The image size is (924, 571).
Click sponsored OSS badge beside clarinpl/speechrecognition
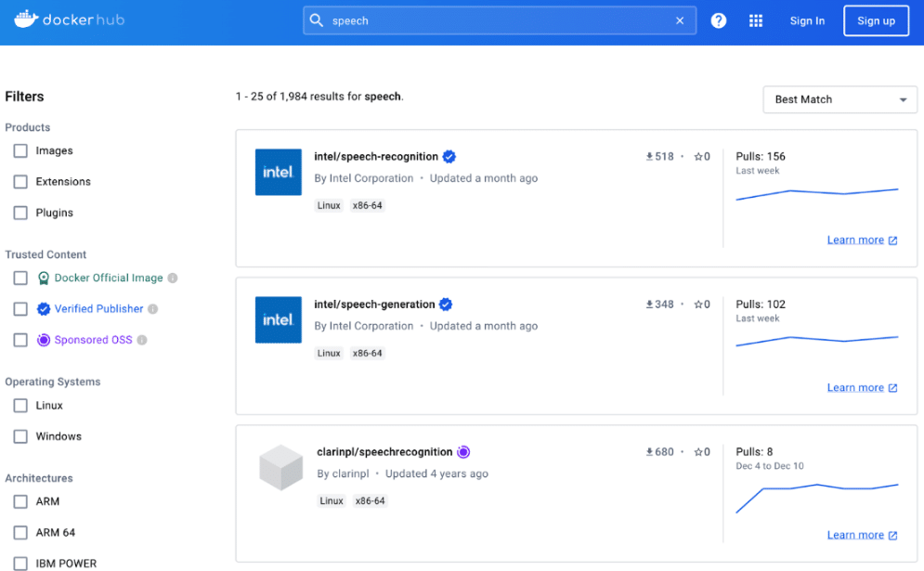[x=463, y=452]
